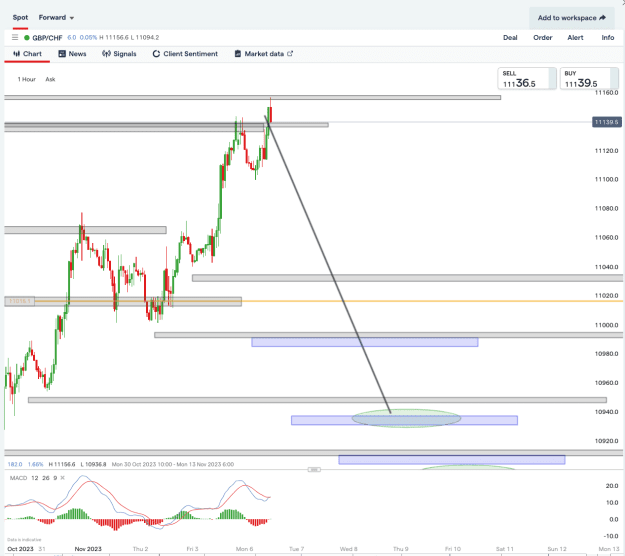Click the Alert button
Screen dimensions: 625x556
[x=575, y=37]
